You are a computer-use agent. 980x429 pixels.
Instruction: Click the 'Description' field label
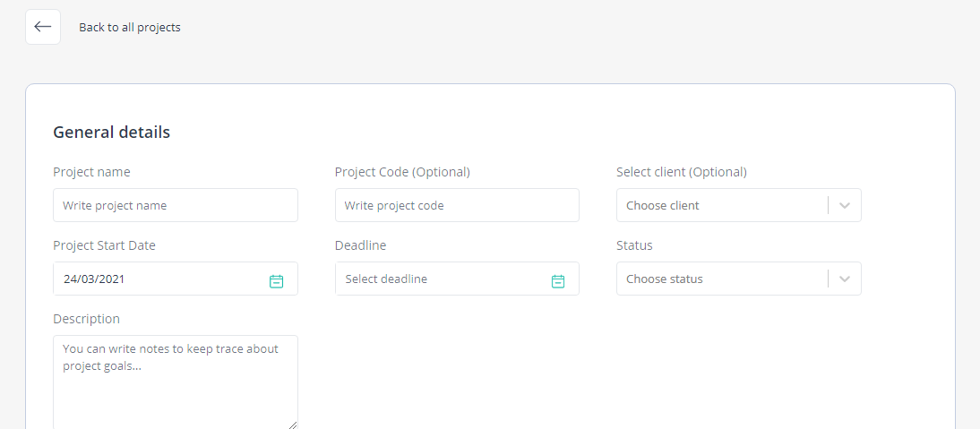pos(86,319)
